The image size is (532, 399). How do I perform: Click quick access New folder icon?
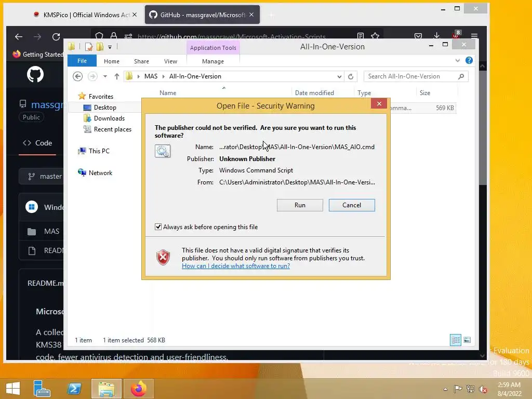(x=100, y=46)
